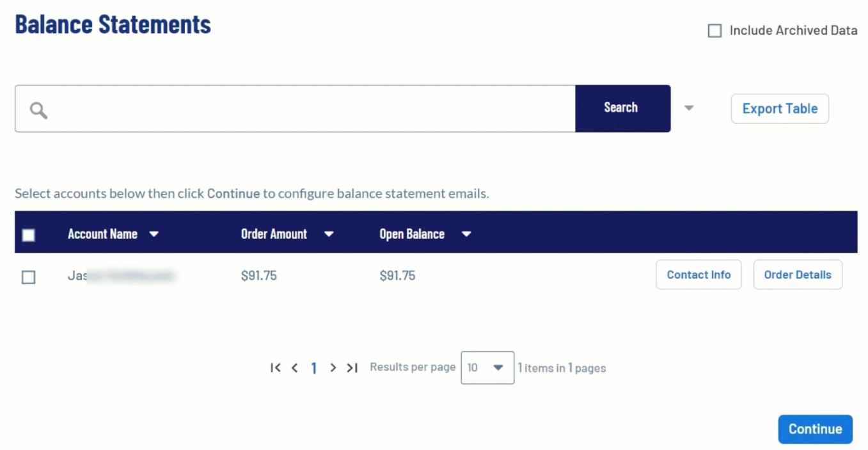Expand advanced search options arrow

click(689, 108)
